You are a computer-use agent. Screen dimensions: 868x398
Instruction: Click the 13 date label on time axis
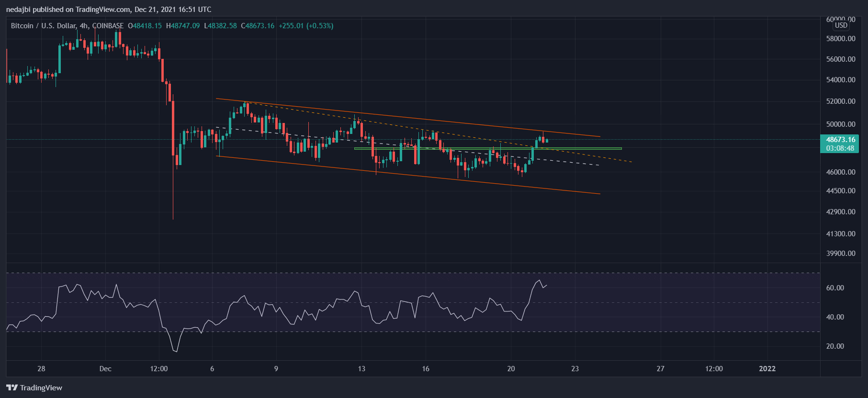(x=361, y=369)
